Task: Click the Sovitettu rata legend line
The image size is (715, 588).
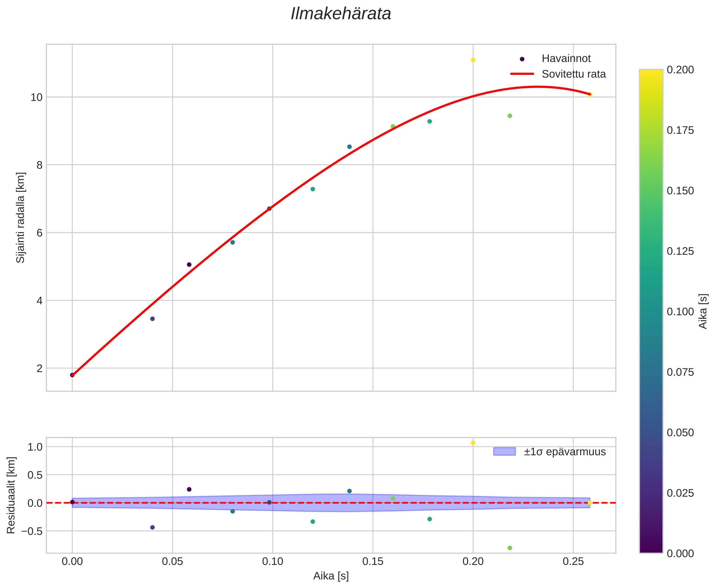Action: click(x=522, y=74)
